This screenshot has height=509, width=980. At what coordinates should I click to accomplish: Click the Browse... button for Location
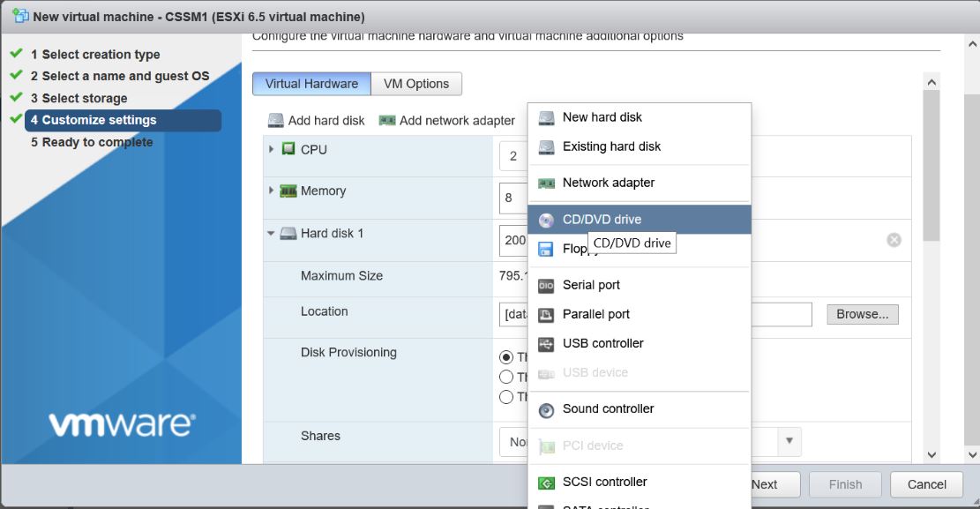863,314
